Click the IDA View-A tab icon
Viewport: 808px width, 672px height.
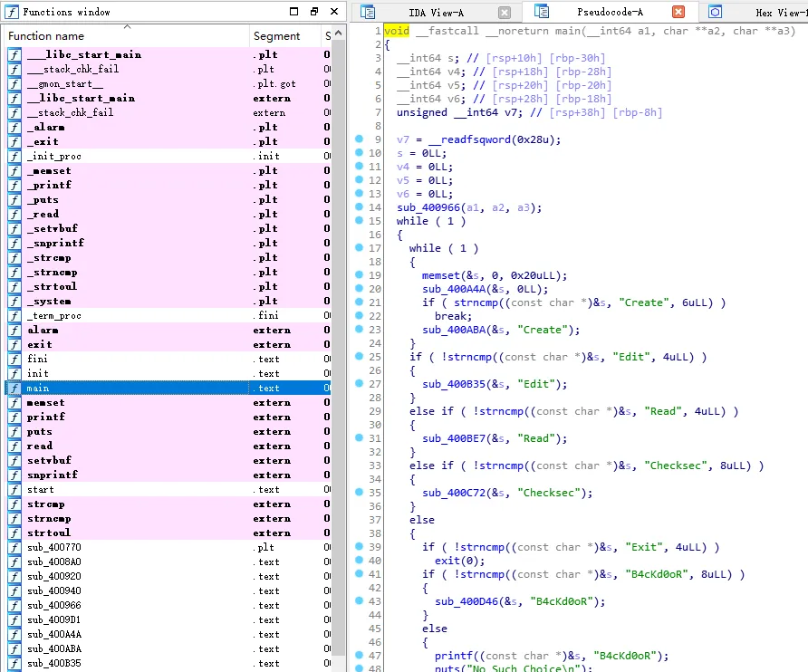(368, 12)
